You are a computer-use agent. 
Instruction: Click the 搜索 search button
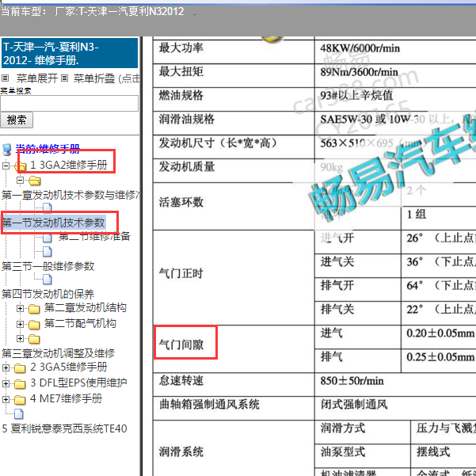click(17, 120)
